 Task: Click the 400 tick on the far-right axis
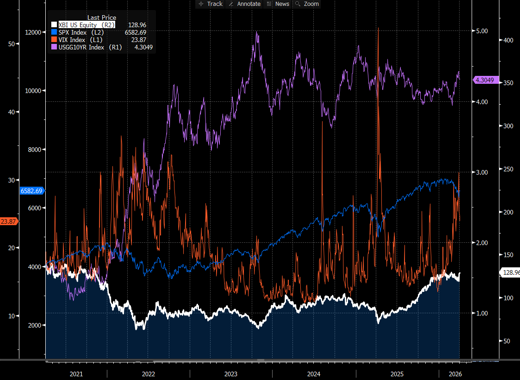pyautogui.click(x=508, y=40)
